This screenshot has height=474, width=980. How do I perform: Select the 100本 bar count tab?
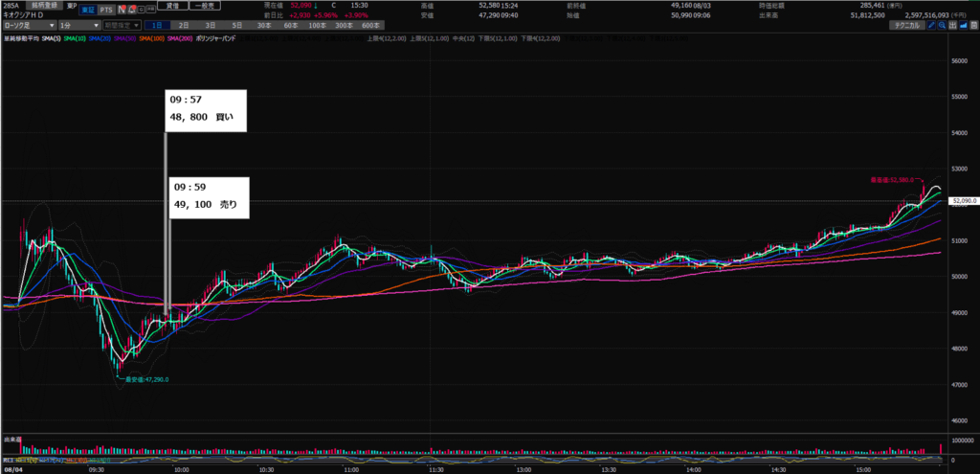318,25
